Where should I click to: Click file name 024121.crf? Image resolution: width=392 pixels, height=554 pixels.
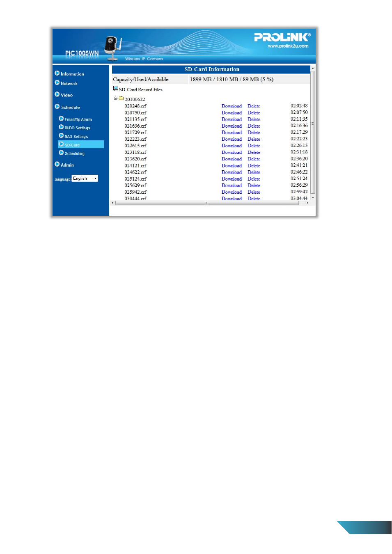[x=135, y=165]
